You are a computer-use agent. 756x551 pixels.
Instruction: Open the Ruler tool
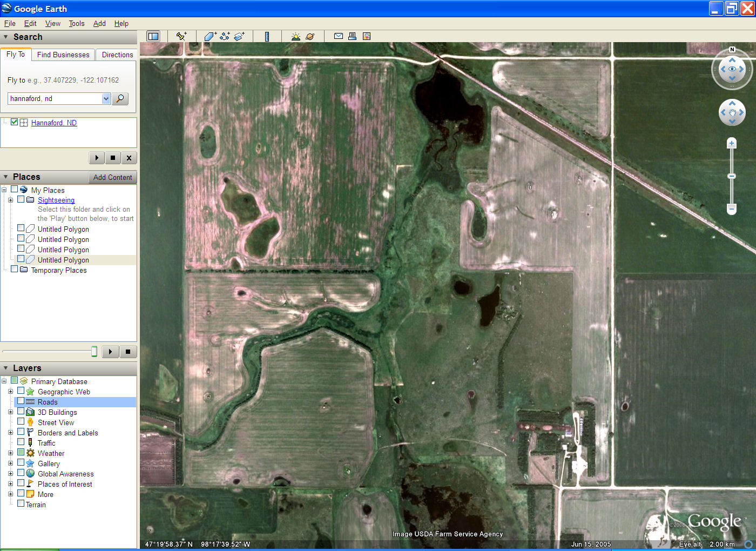[267, 36]
